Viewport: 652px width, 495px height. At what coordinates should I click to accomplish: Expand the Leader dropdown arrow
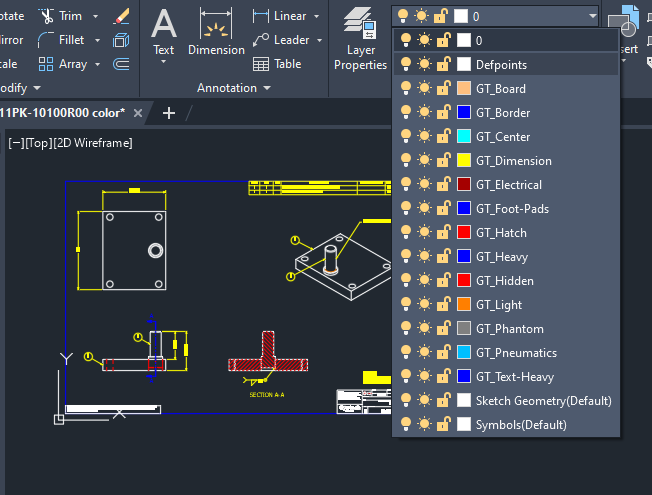319,40
